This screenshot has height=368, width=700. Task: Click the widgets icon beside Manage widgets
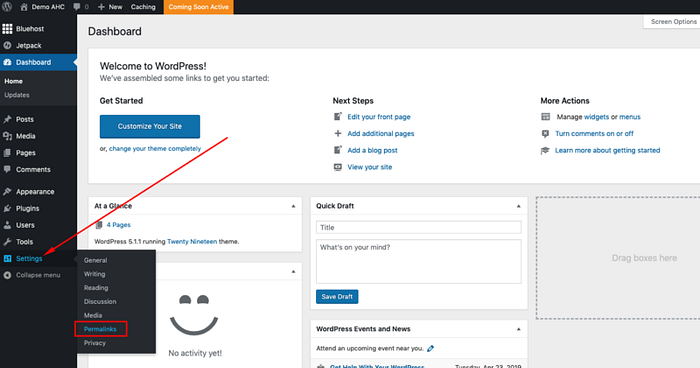pyautogui.click(x=546, y=117)
